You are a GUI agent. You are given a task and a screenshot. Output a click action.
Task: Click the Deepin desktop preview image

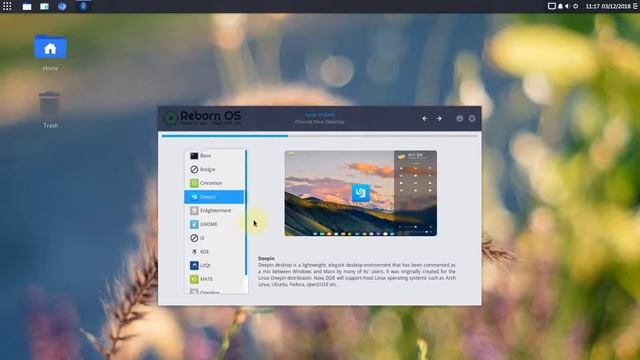[360, 193]
